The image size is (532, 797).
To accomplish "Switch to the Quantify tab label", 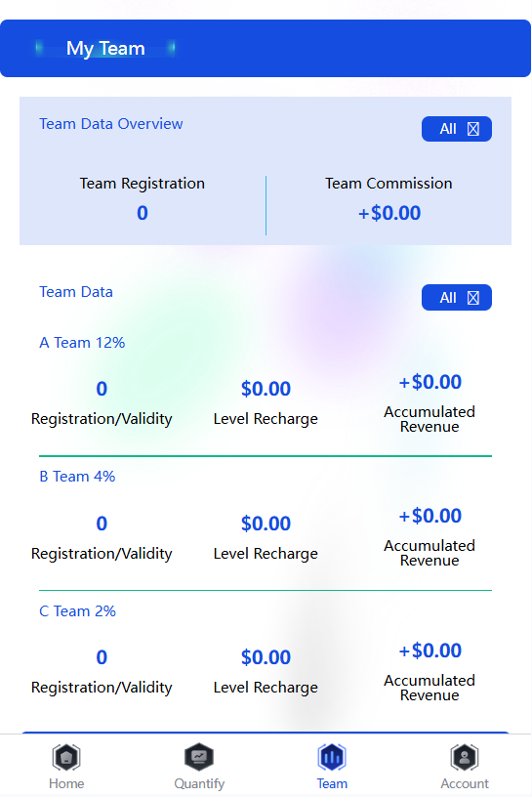I will click(199, 783).
